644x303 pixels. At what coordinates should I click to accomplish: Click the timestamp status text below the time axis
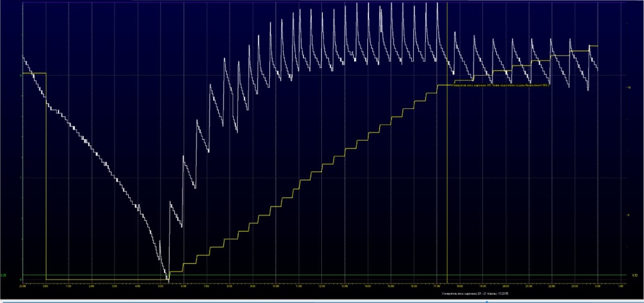point(472,294)
